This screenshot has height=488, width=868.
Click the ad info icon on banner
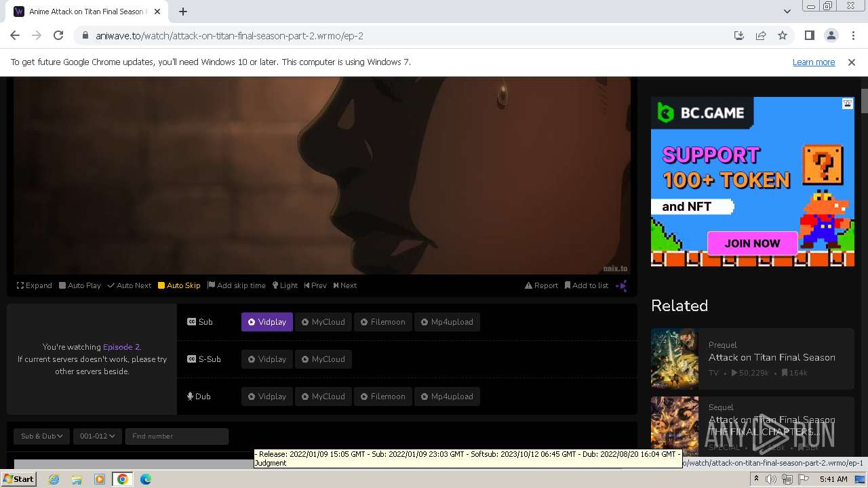point(848,104)
